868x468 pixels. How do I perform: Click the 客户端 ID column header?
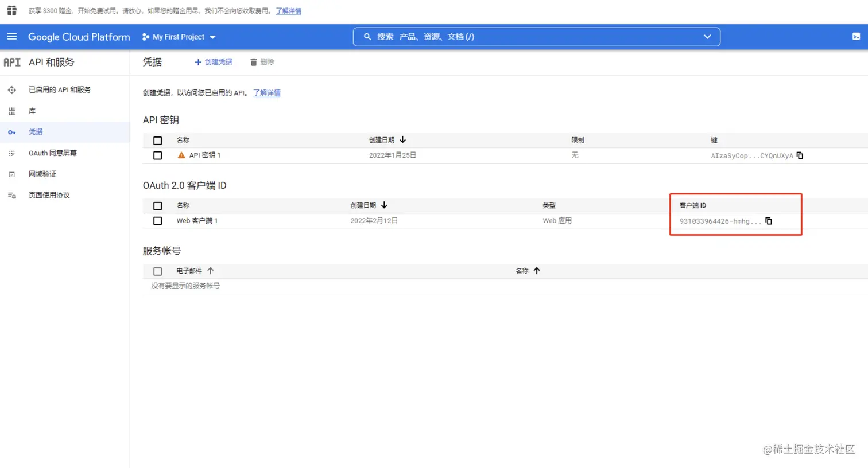(693, 205)
